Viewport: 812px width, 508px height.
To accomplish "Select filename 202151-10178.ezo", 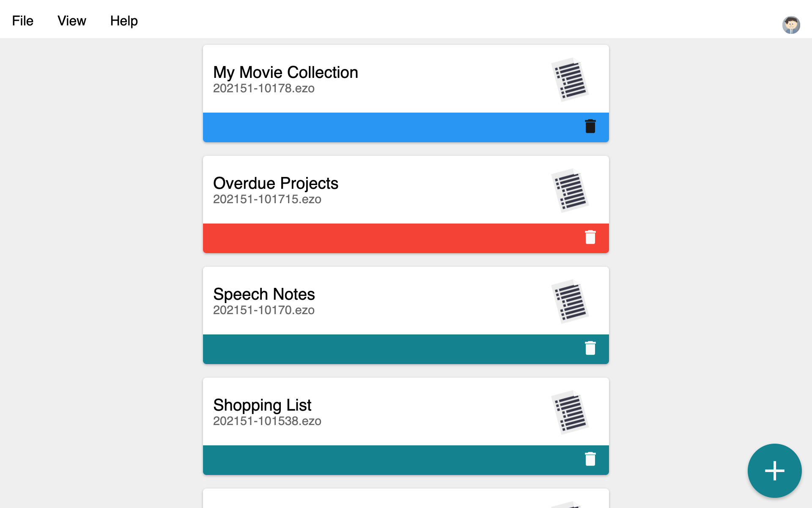I will (264, 88).
